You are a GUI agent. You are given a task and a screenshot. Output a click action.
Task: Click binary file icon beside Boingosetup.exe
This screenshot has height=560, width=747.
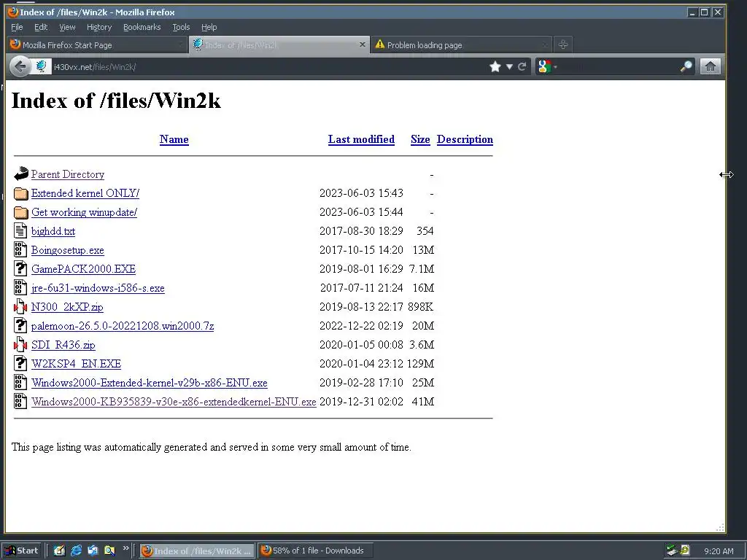coord(20,250)
